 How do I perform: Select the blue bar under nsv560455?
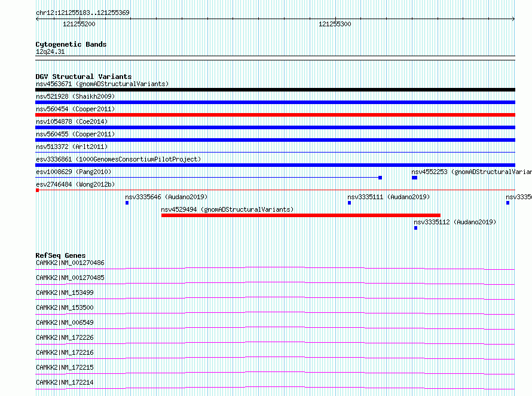275,140
